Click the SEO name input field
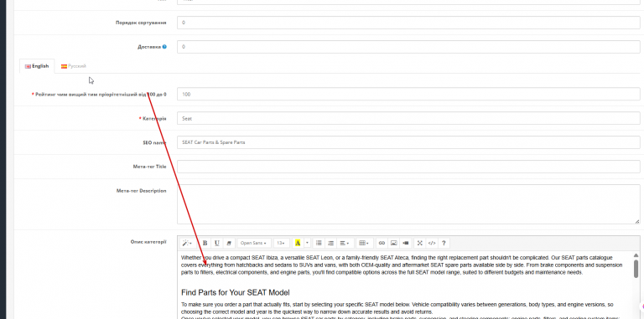Viewport: 644px width, 319px height. click(408, 142)
